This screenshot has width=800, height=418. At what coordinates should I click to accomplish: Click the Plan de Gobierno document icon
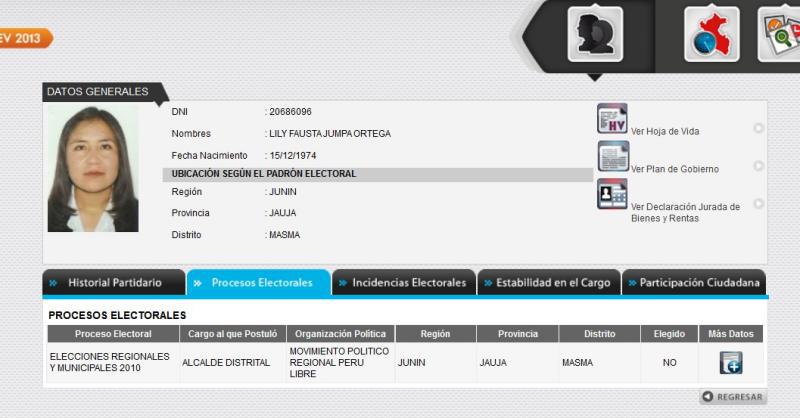(613, 156)
